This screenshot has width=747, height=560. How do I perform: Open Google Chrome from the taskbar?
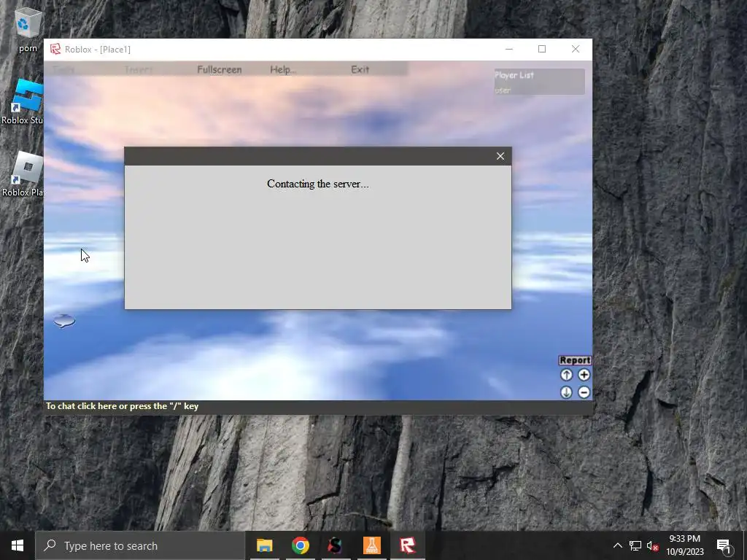300,545
